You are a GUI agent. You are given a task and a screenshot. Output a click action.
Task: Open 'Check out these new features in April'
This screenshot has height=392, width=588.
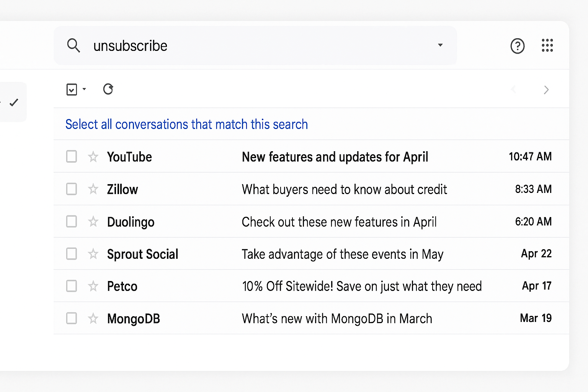339,222
